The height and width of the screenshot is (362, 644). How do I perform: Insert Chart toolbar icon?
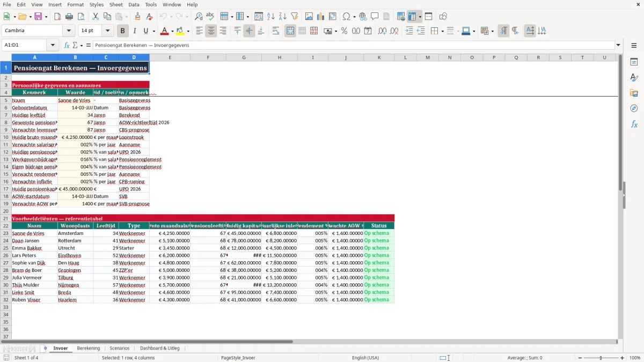[321, 17]
